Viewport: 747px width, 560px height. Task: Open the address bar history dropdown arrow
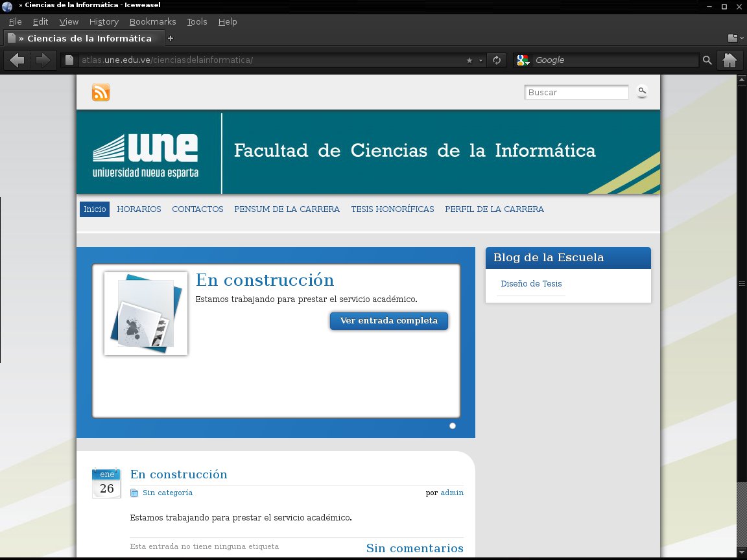click(x=480, y=60)
